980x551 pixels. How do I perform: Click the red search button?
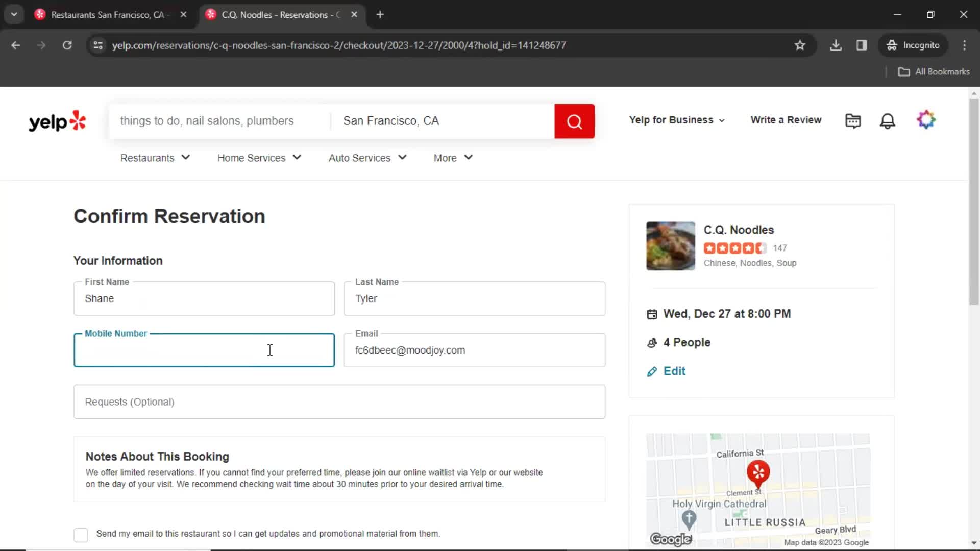[x=574, y=121]
